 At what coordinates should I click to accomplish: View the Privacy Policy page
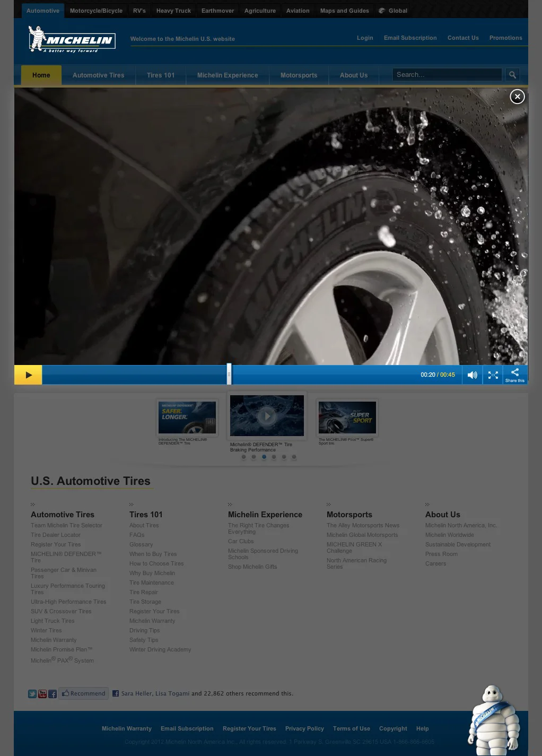click(304, 728)
